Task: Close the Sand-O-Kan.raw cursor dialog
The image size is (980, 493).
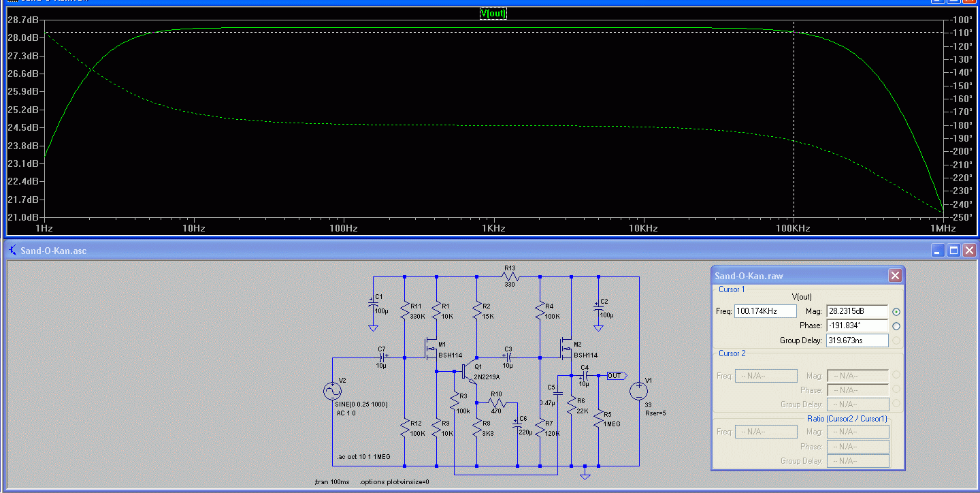Action: coord(895,275)
